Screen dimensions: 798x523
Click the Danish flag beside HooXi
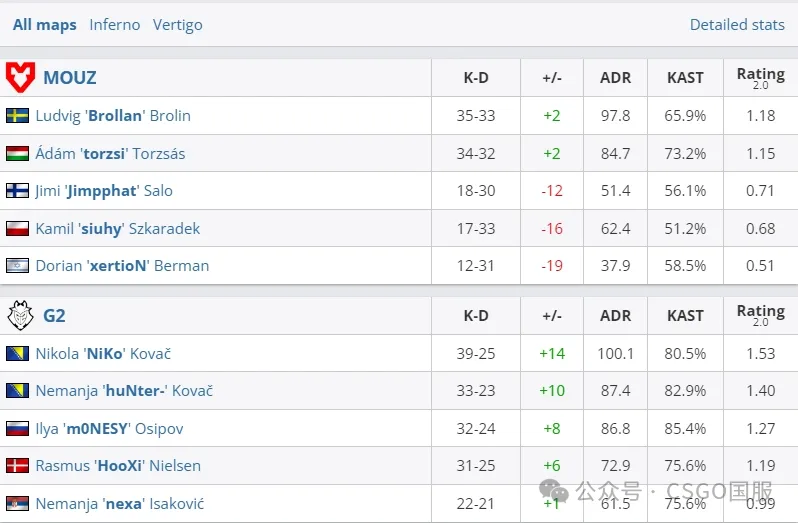(x=17, y=466)
